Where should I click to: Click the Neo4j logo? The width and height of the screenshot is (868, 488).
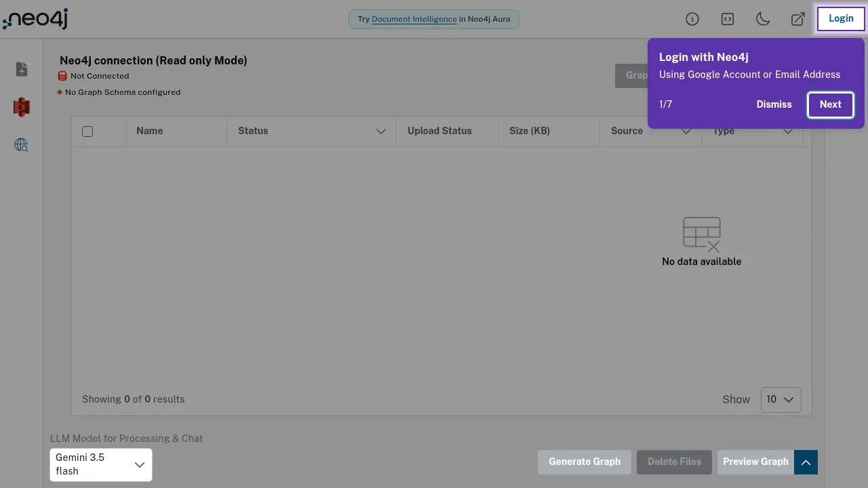tap(35, 19)
